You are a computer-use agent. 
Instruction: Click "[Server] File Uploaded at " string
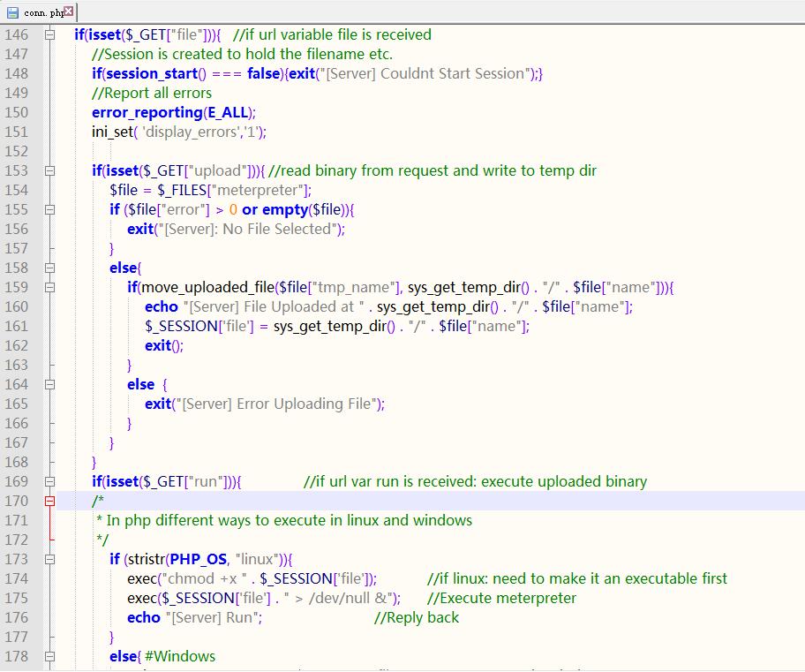click(275, 307)
